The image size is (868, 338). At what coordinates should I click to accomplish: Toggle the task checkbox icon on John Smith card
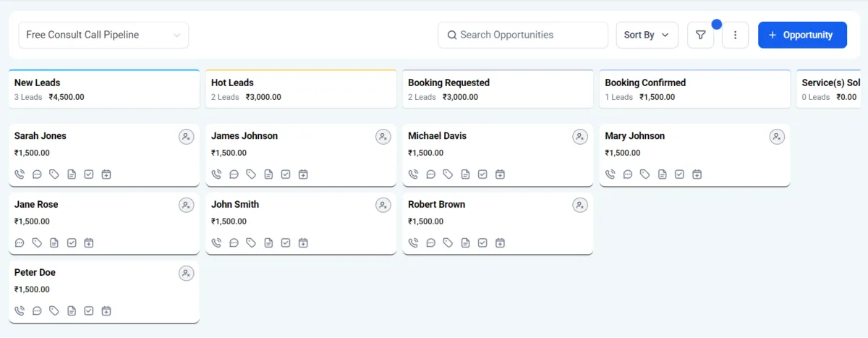point(286,243)
